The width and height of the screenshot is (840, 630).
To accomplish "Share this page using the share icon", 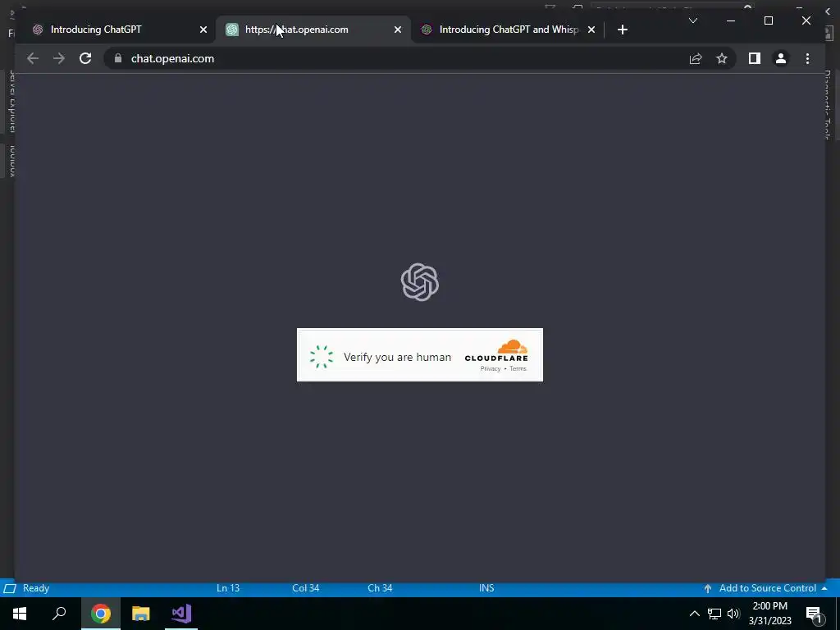I will [x=696, y=58].
